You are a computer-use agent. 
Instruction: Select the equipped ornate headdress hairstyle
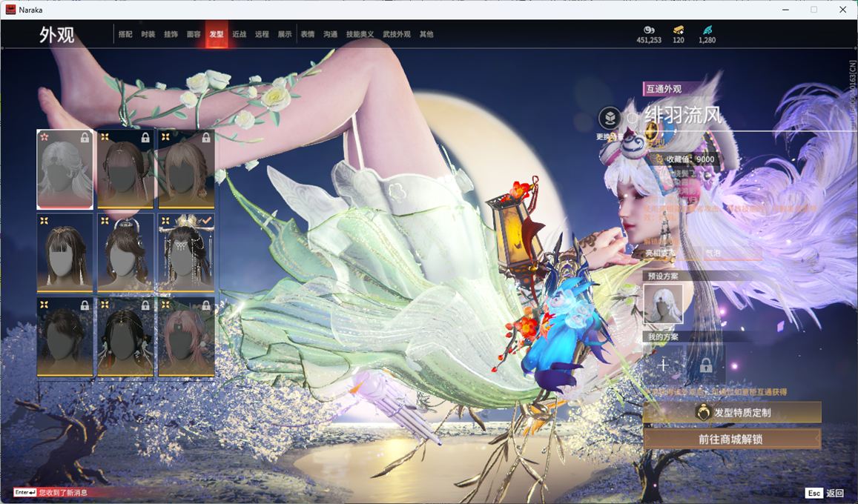(x=186, y=253)
